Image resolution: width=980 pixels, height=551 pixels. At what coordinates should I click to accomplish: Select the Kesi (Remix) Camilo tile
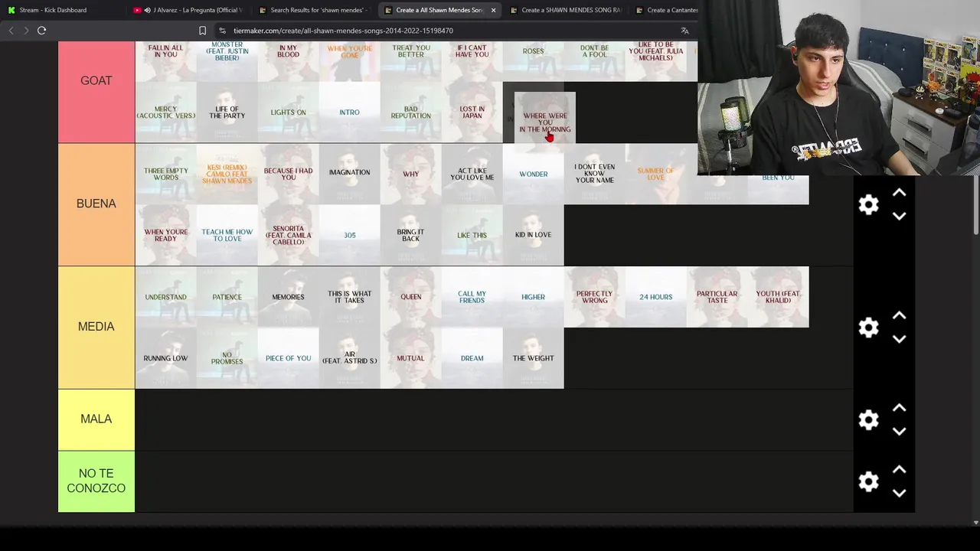[x=227, y=174]
